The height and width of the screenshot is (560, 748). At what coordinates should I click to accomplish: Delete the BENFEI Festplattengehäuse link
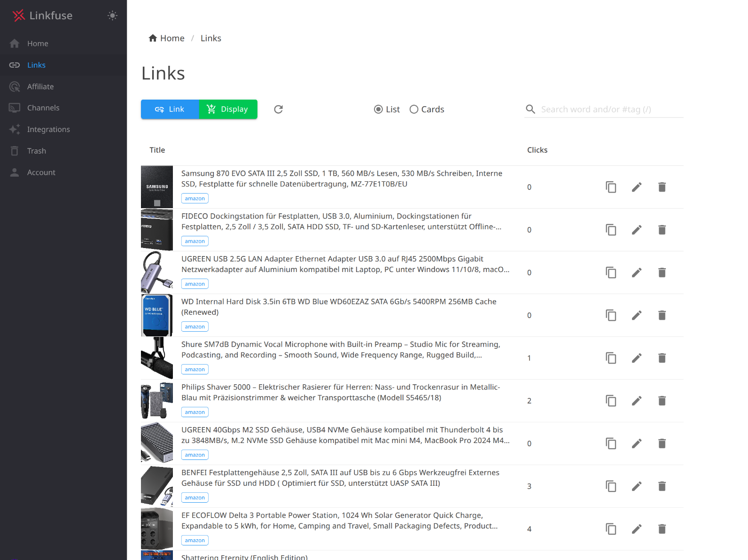[662, 486]
